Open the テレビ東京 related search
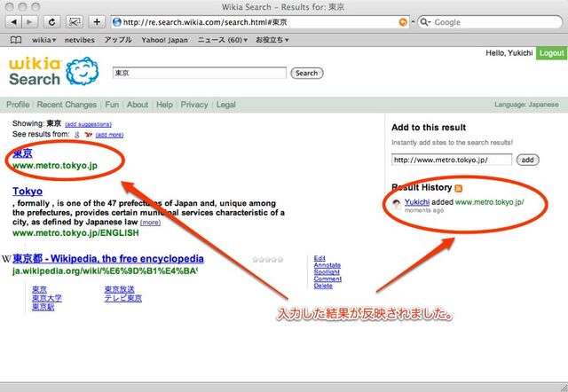 point(123,298)
